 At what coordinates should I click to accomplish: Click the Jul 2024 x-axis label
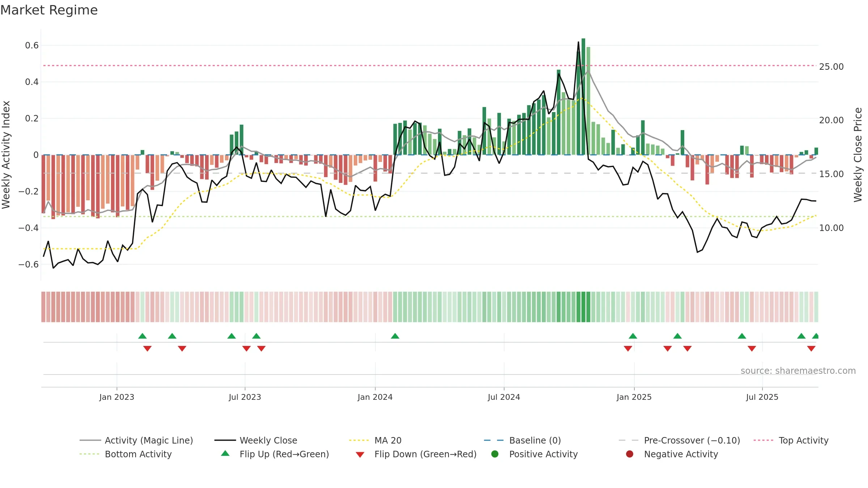(504, 397)
